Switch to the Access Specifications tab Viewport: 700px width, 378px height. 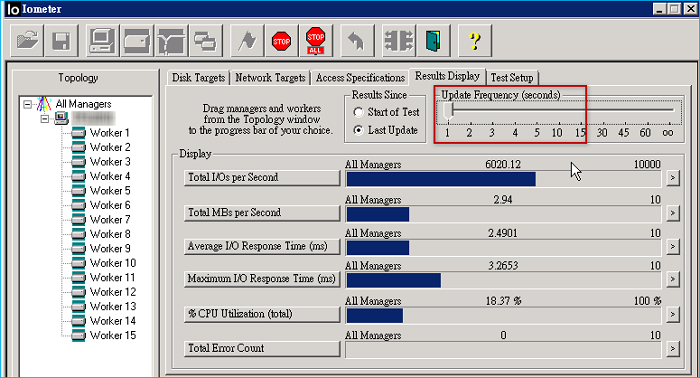tap(360, 78)
